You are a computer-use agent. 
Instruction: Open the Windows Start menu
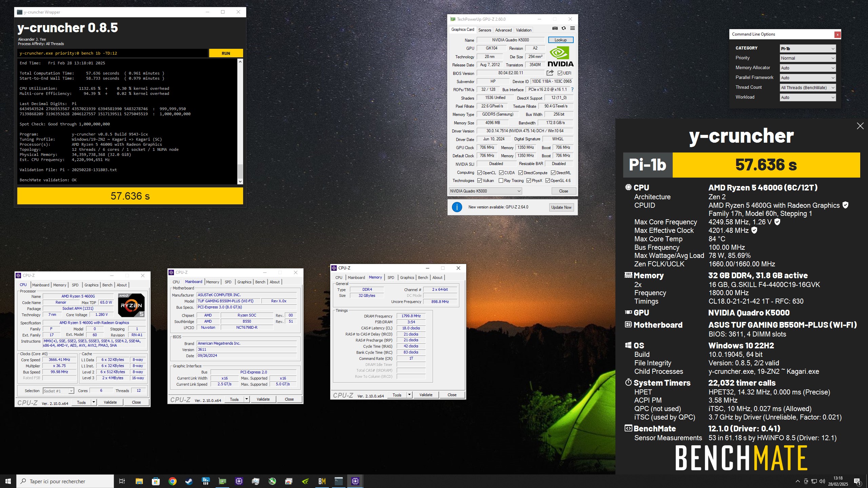[x=8, y=481]
